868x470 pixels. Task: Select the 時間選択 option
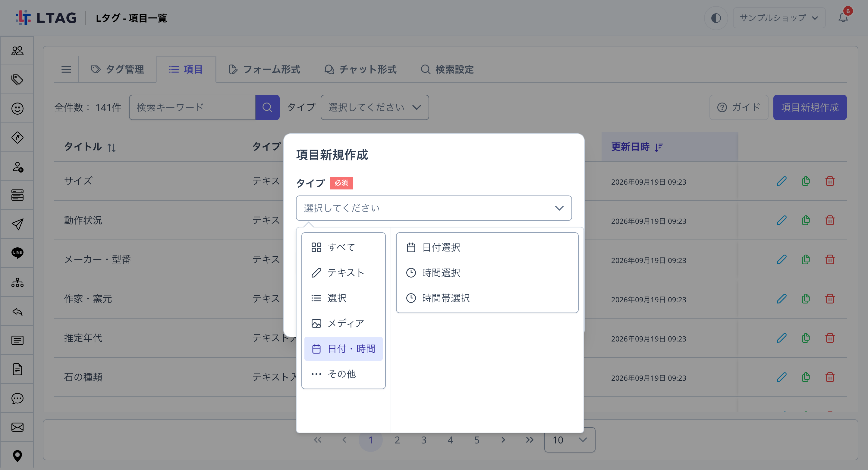(487, 272)
